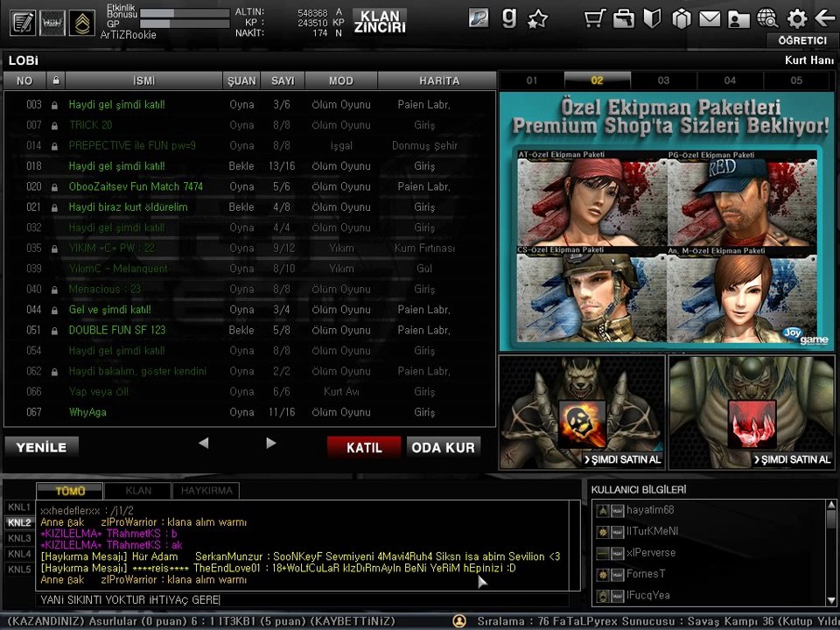Click ŞİMDİ SATIN AL under flaming skull

pyautogui.click(x=623, y=459)
